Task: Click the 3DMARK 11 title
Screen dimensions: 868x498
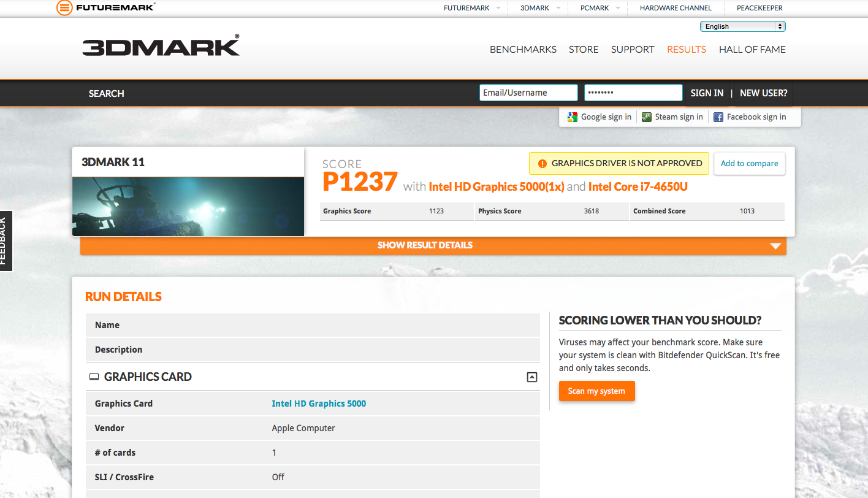Action: [113, 163]
